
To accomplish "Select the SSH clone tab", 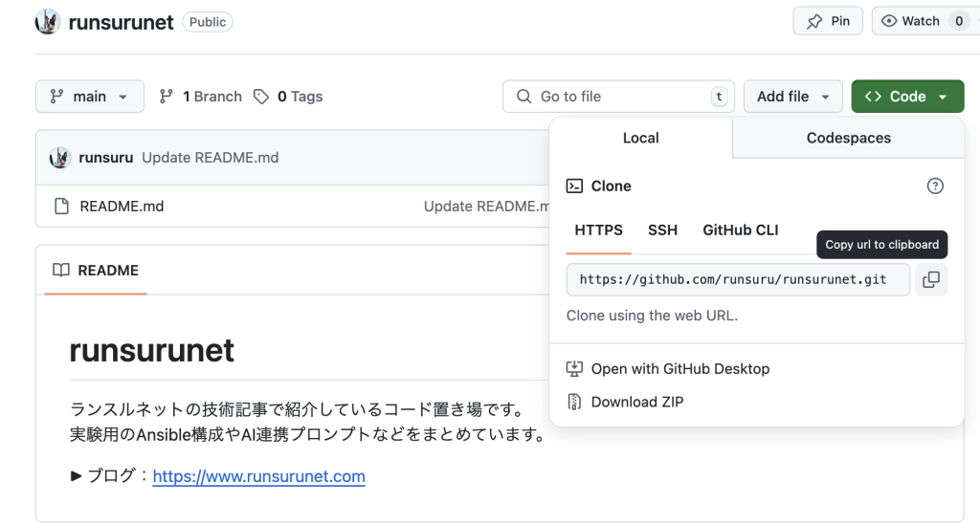I will coord(662,230).
